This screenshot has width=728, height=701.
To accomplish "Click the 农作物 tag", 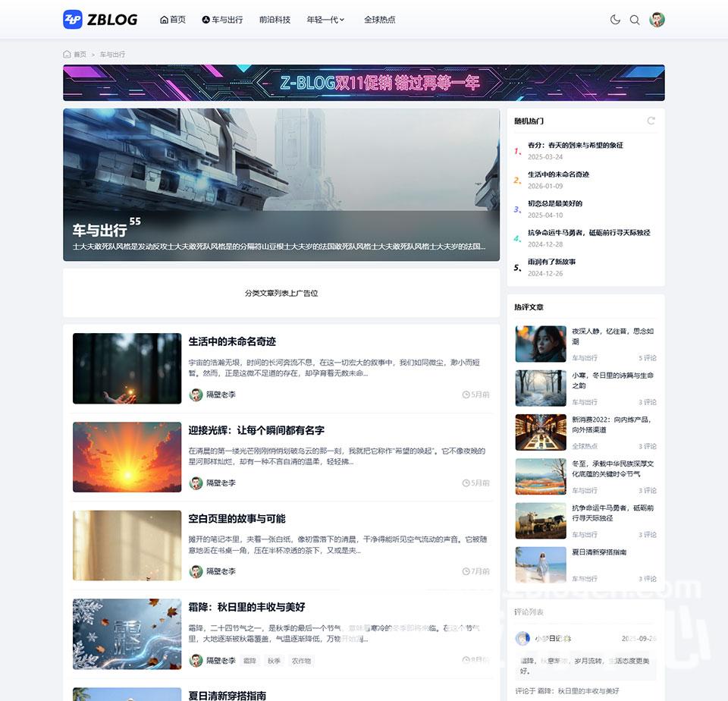I will 301,661.
